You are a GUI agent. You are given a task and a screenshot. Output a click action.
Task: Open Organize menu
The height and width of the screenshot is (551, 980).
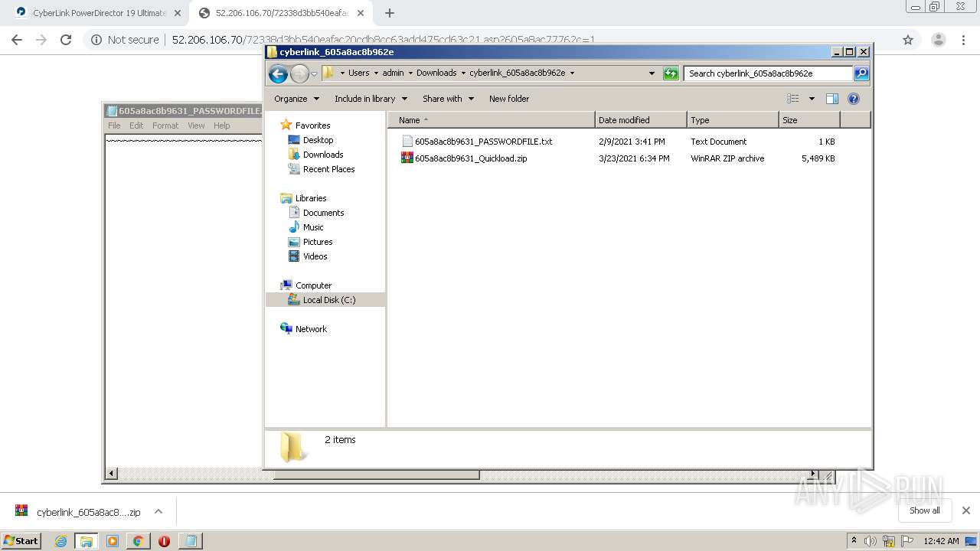(296, 99)
